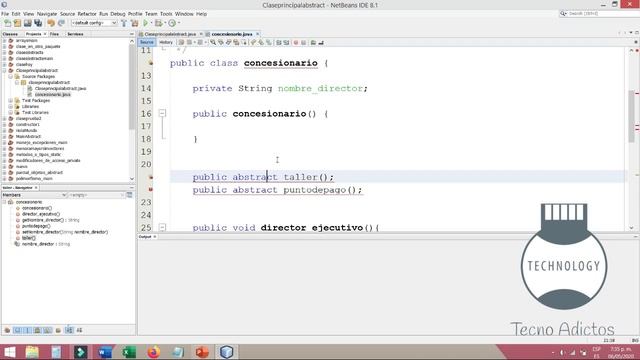Select taller() member in Navigator

click(29, 238)
